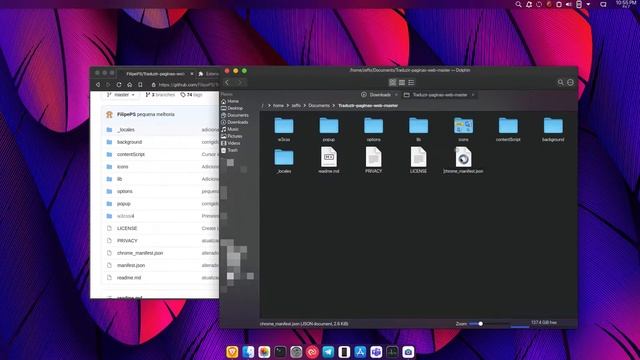Select the lib folder in Dolphin
Viewport: 640px width, 360px height.
(418, 129)
